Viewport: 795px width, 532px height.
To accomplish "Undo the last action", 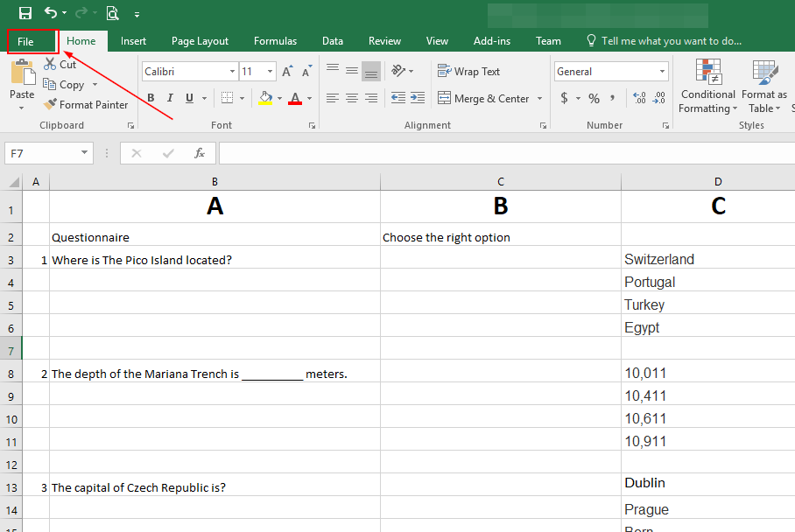I will tap(51, 12).
